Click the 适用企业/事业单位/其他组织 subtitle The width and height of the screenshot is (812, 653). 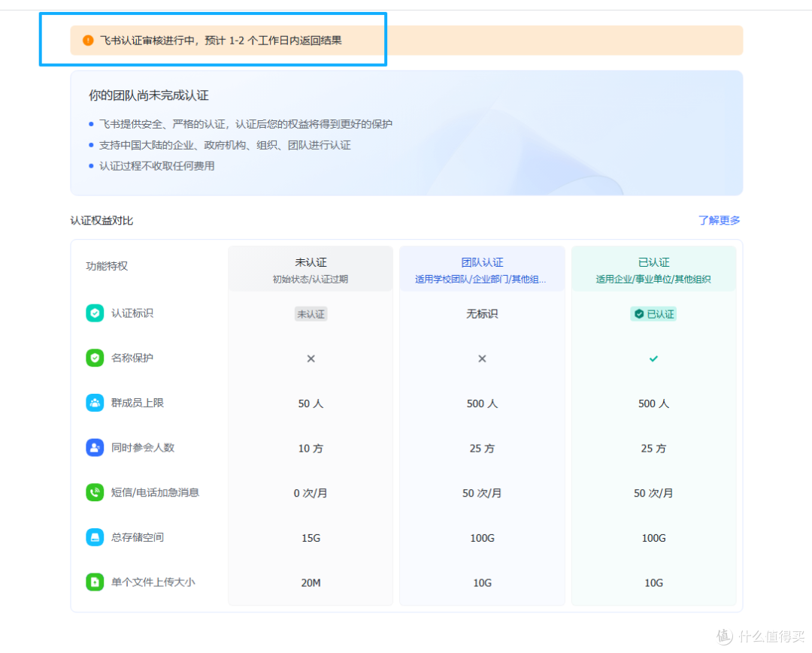click(x=653, y=280)
